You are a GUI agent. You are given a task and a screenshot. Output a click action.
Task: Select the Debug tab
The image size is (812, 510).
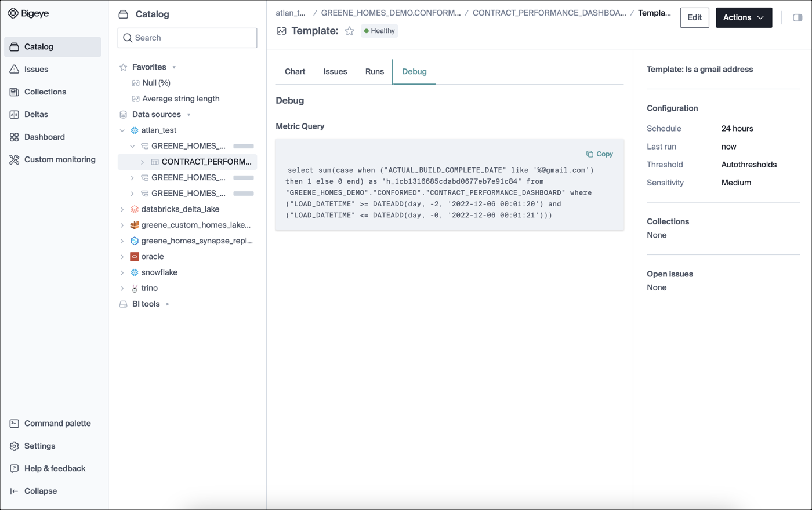tap(414, 72)
